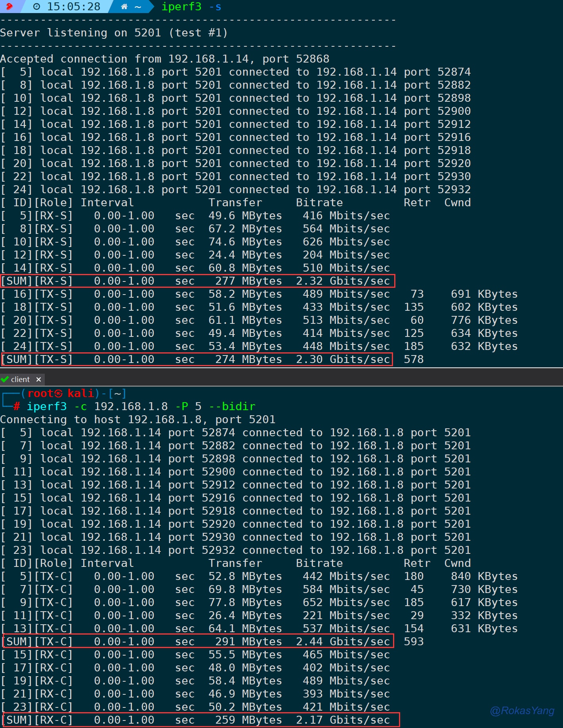This screenshot has width=563, height=728.
Task: Click the highlighted SUM RX-S row
Action: (x=197, y=281)
